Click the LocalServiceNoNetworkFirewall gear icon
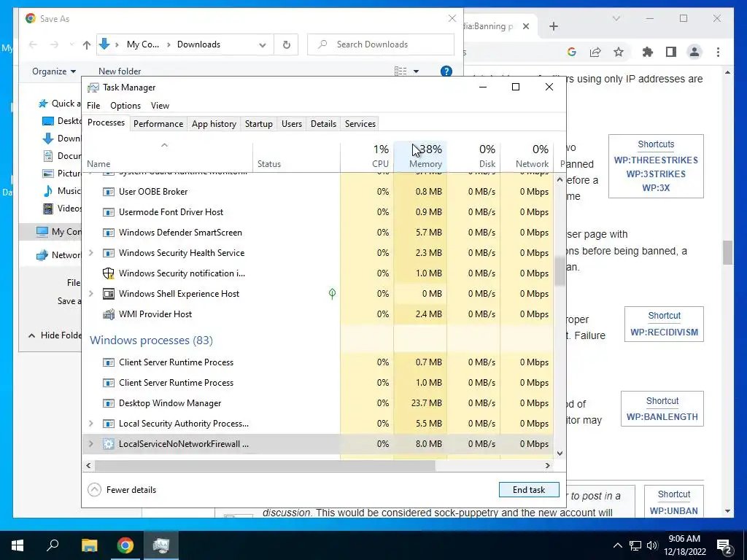 109,444
